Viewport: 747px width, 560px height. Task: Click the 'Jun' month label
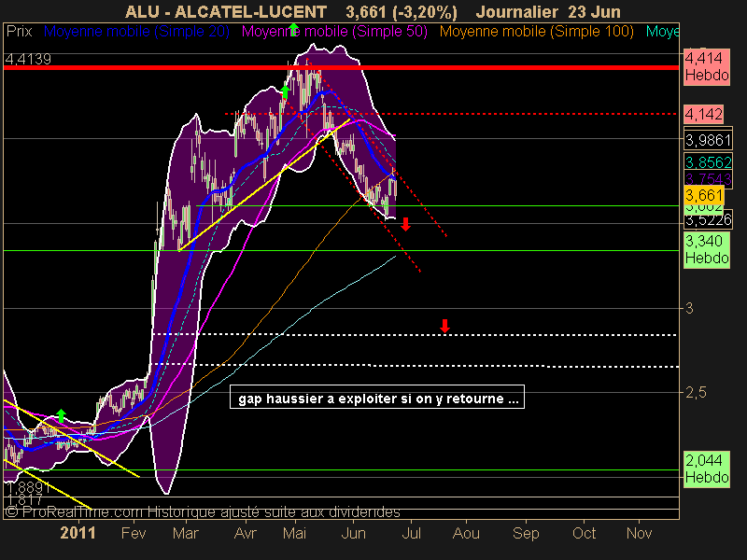(354, 533)
